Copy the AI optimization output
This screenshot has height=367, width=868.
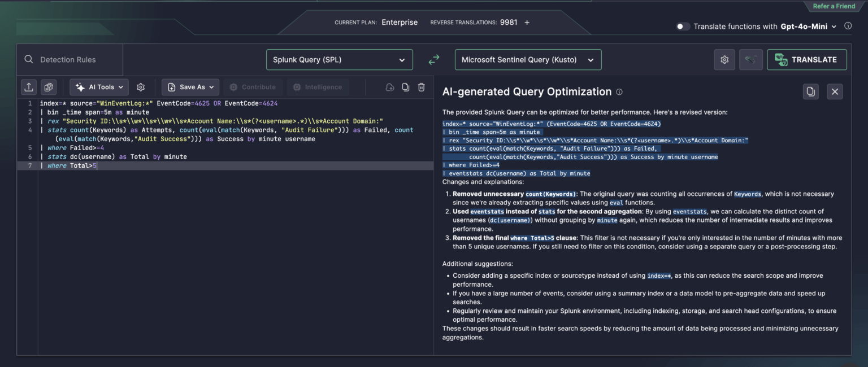811,91
